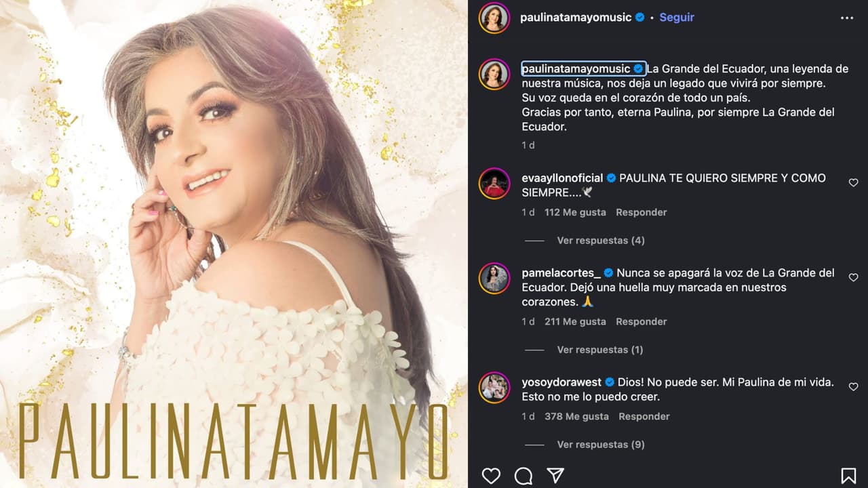Screen dimensions: 868x488
Task: Reply to the yosoydorawest comment
Action: pos(644,416)
